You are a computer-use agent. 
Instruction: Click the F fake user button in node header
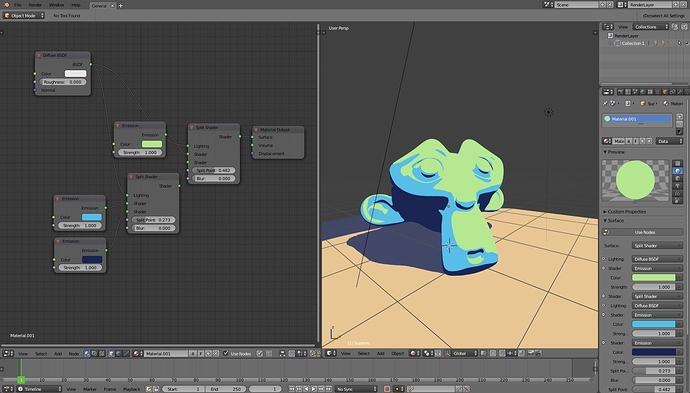point(201,353)
